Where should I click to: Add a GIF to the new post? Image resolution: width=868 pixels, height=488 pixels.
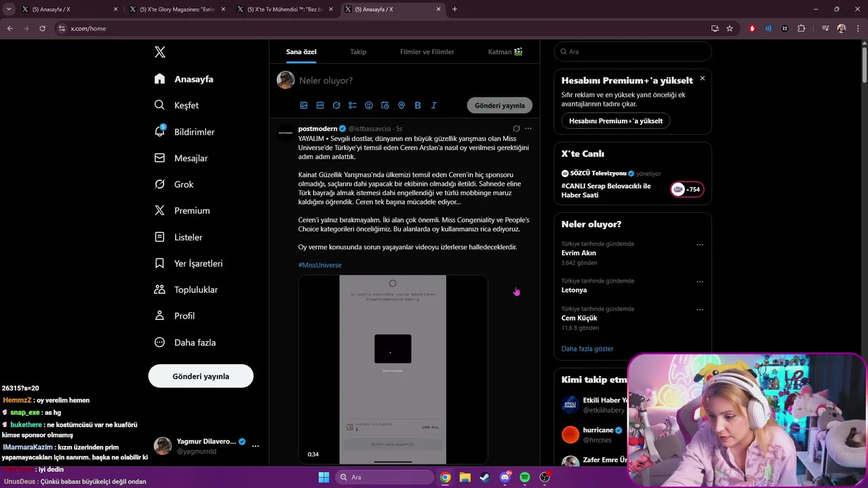pyautogui.click(x=320, y=105)
